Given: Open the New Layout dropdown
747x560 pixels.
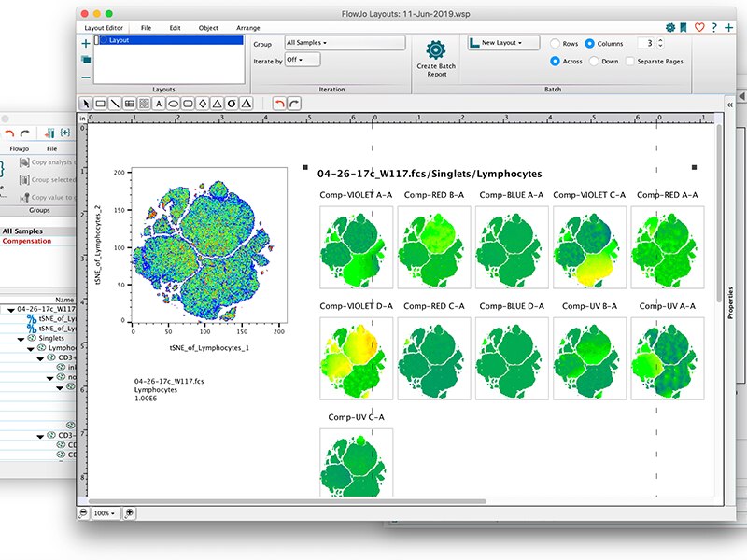Looking at the screenshot, I should [503, 42].
